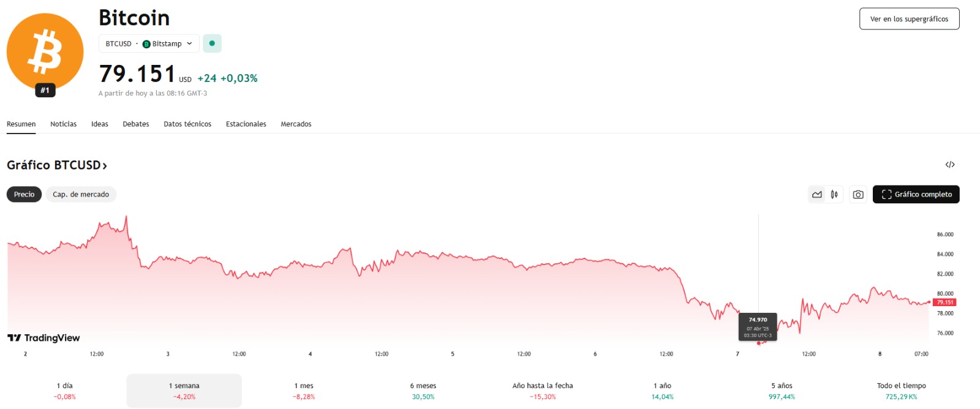Select the 1 día time range
The height and width of the screenshot is (409, 980).
(x=64, y=391)
